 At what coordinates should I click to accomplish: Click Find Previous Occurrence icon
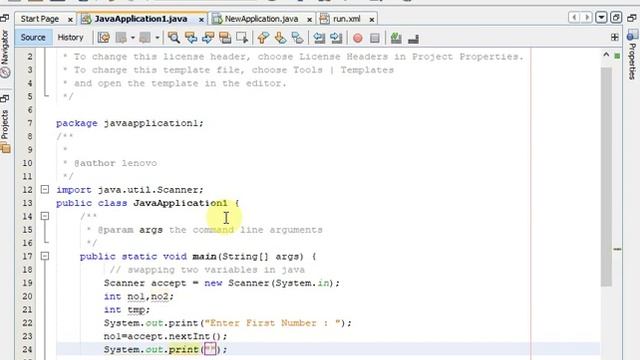tap(191, 38)
